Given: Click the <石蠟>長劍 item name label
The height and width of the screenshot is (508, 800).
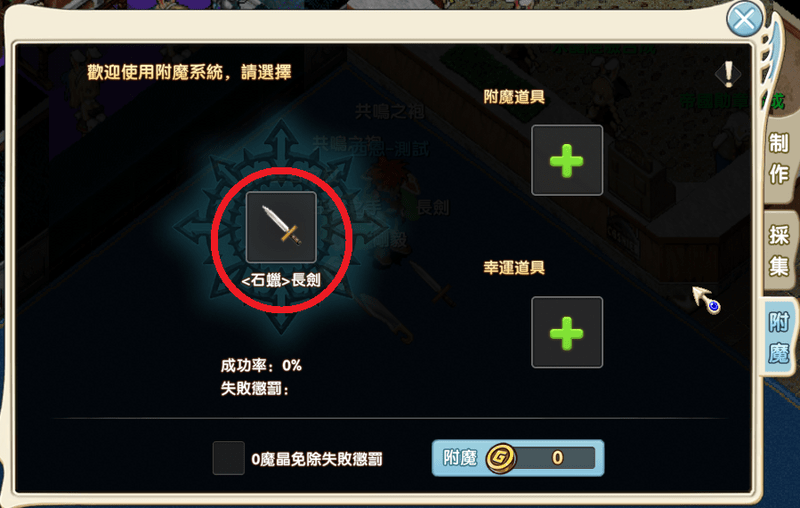Looking at the screenshot, I should point(281,280).
